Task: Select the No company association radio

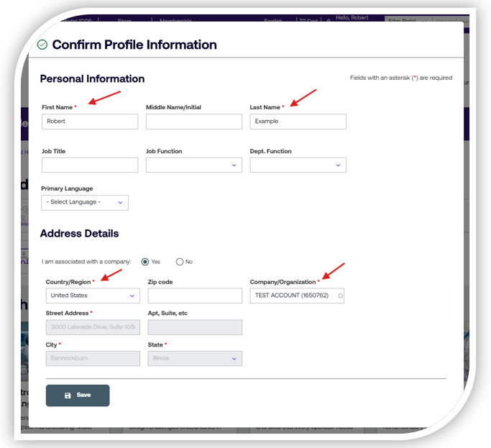Action: 180,262
